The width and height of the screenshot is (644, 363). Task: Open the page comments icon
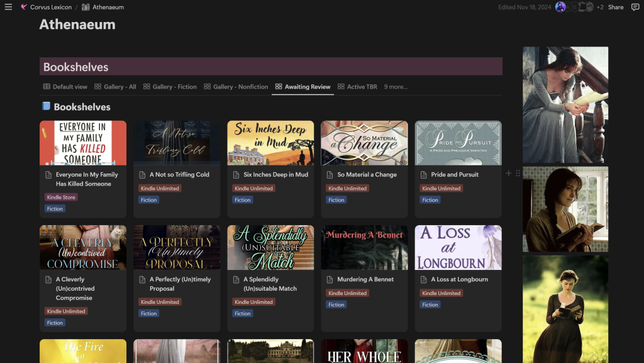pyautogui.click(x=635, y=7)
